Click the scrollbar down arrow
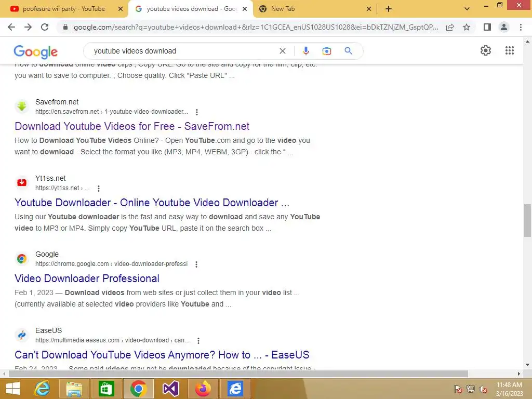532x399 pixels. 527,365
